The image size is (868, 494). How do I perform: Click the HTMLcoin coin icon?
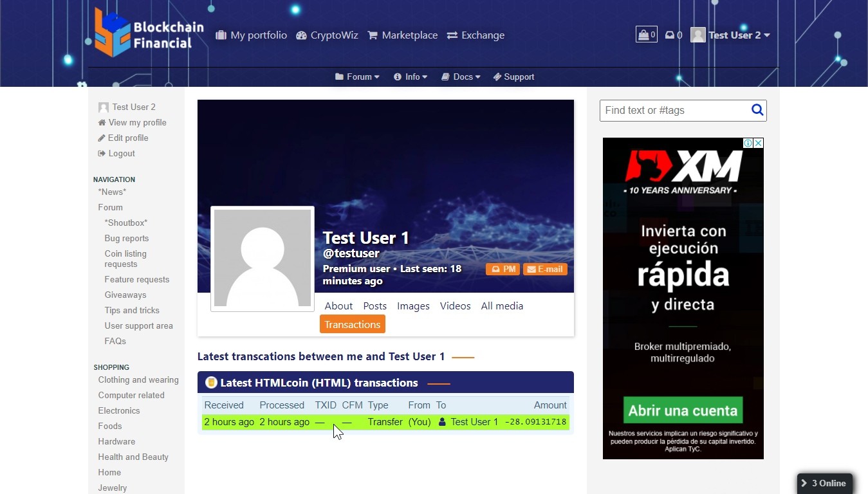(211, 383)
